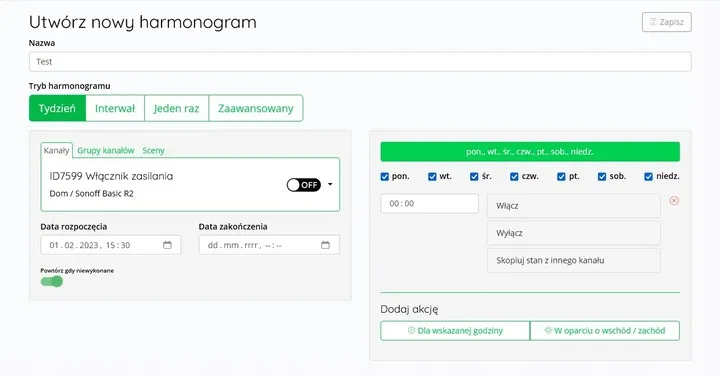Click the 00:00 time input
Viewport: 720px width, 376px height.
point(429,203)
